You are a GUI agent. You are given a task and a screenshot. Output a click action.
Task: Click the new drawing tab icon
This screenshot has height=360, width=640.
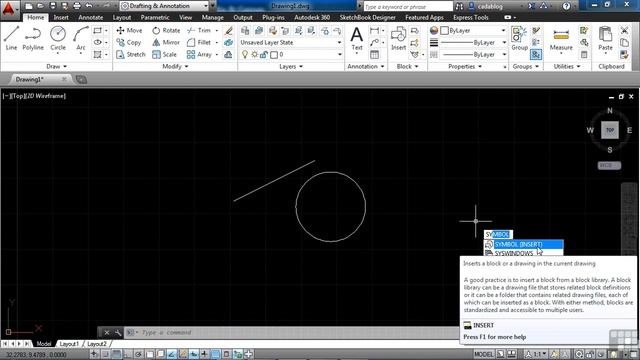[81, 80]
